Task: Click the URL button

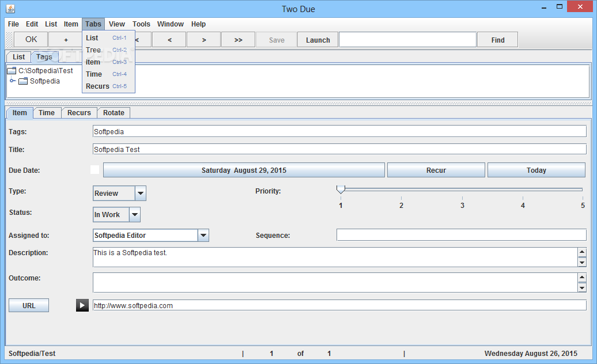Action: [x=29, y=305]
